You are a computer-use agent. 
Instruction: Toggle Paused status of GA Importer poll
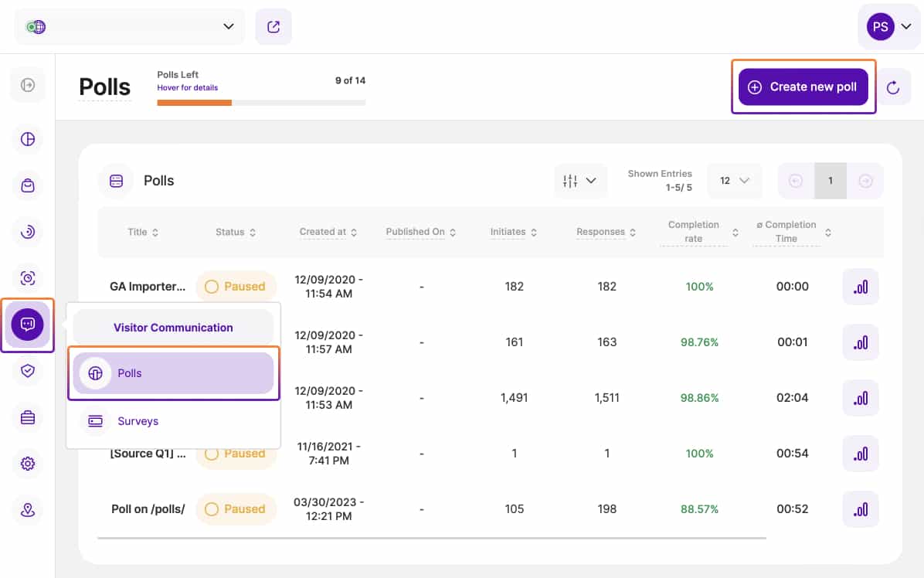pyautogui.click(x=236, y=287)
